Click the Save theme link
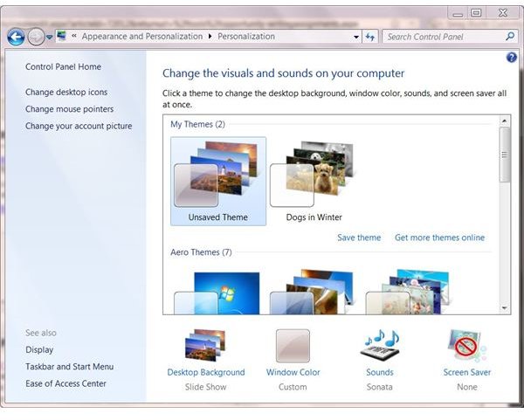 click(x=359, y=238)
